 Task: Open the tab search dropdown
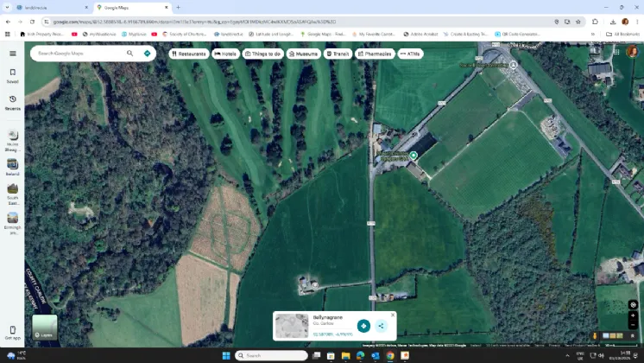pos(7,8)
